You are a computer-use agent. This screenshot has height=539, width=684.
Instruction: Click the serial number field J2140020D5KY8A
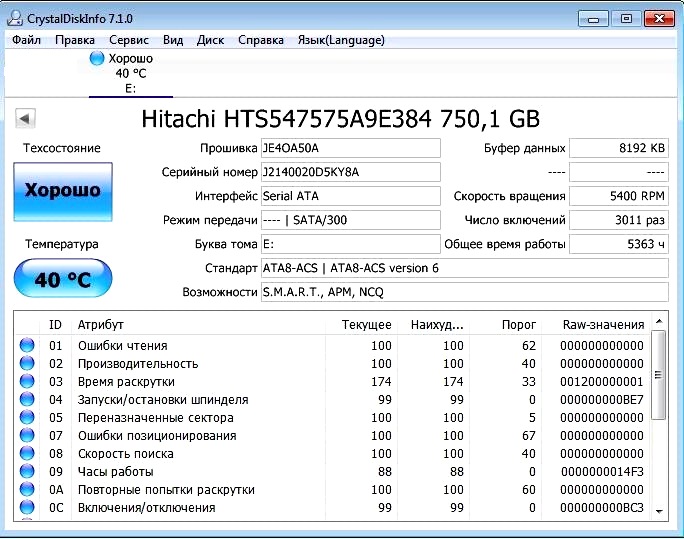(x=351, y=172)
